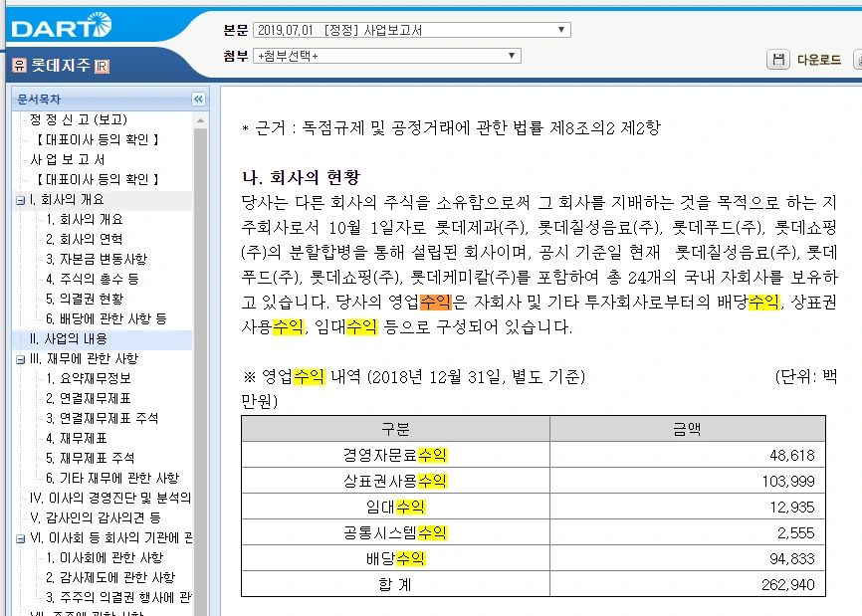Click the 롯데지주 company name
The height and width of the screenshot is (616, 862).
pos(61,66)
